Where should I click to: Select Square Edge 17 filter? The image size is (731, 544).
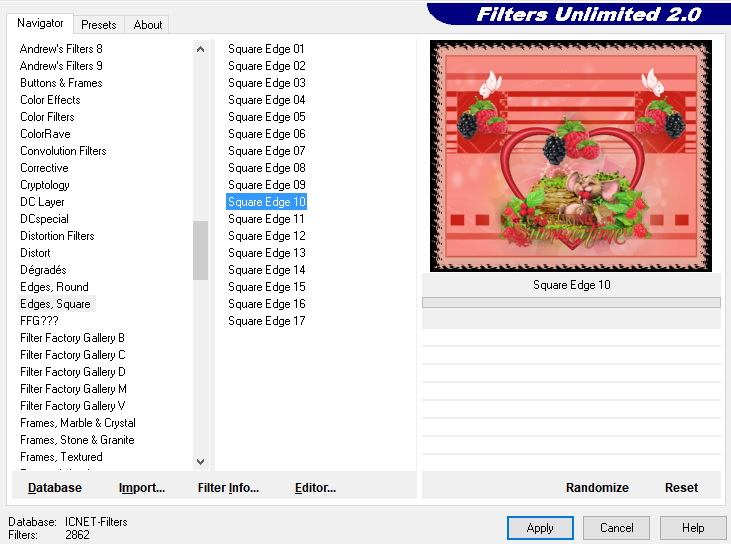tap(266, 321)
